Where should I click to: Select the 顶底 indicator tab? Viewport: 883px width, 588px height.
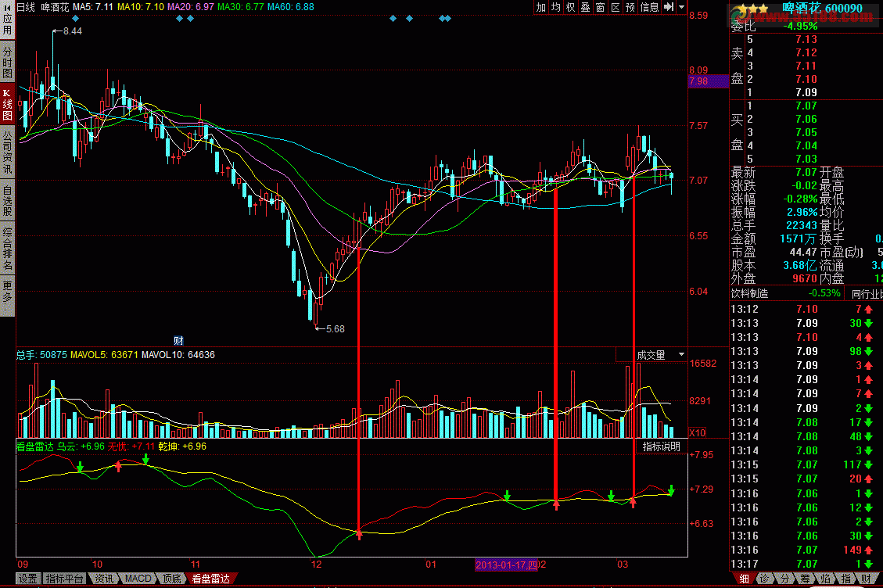click(172, 579)
